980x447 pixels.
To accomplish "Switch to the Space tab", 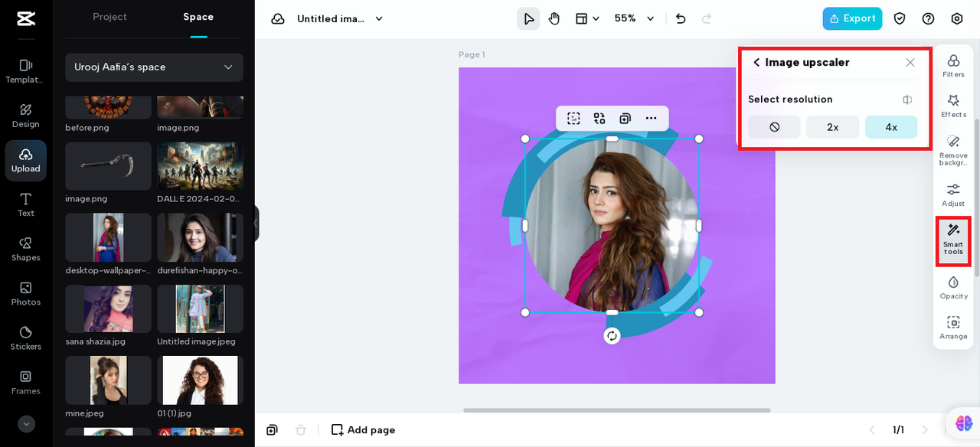I will click(198, 17).
